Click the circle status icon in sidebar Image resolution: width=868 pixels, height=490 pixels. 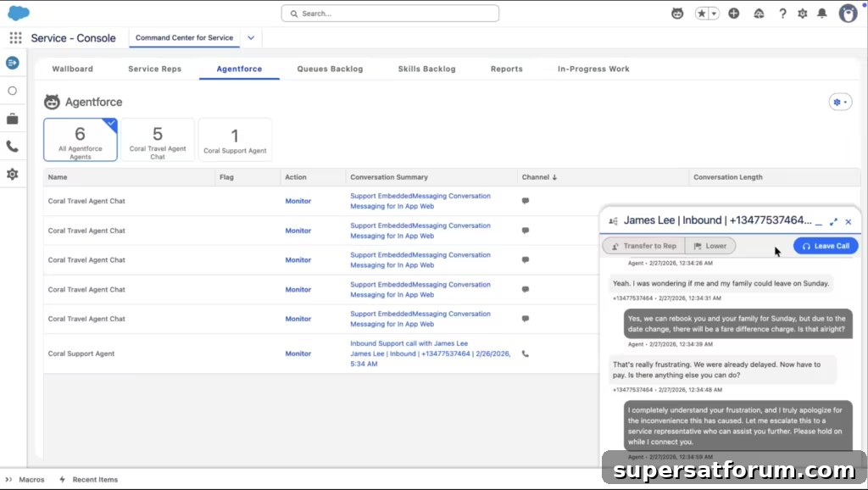pos(12,91)
